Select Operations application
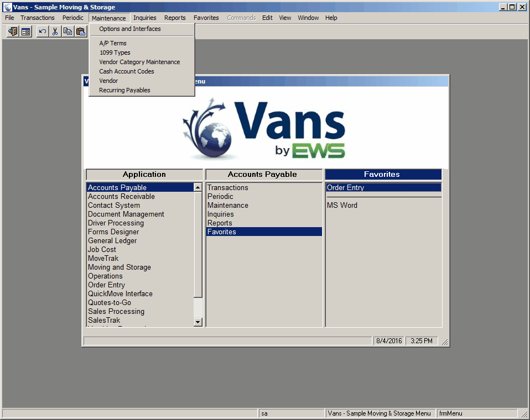This screenshot has height=420, width=530. click(x=141, y=276)
